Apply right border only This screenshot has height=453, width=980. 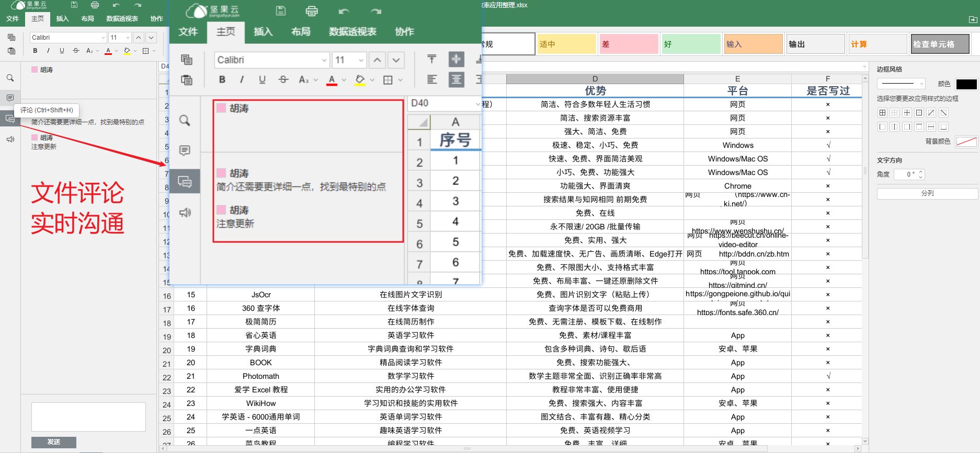pos(907,126)
